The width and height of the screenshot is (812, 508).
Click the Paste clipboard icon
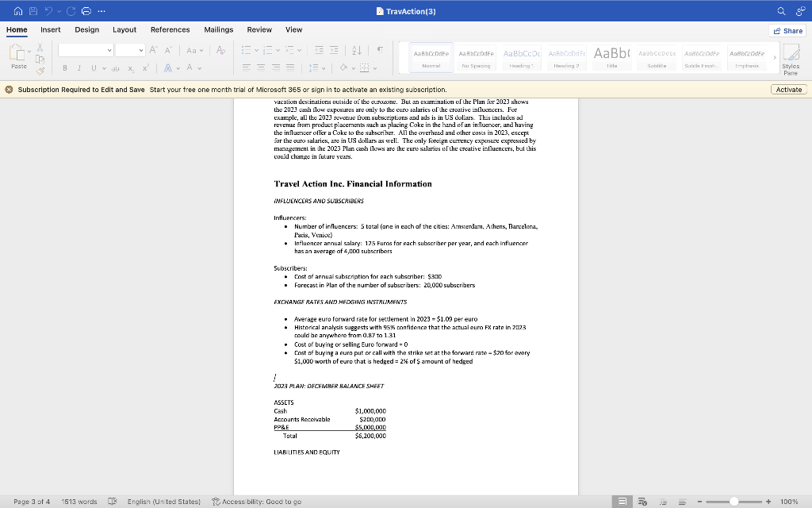pos(17,52)
